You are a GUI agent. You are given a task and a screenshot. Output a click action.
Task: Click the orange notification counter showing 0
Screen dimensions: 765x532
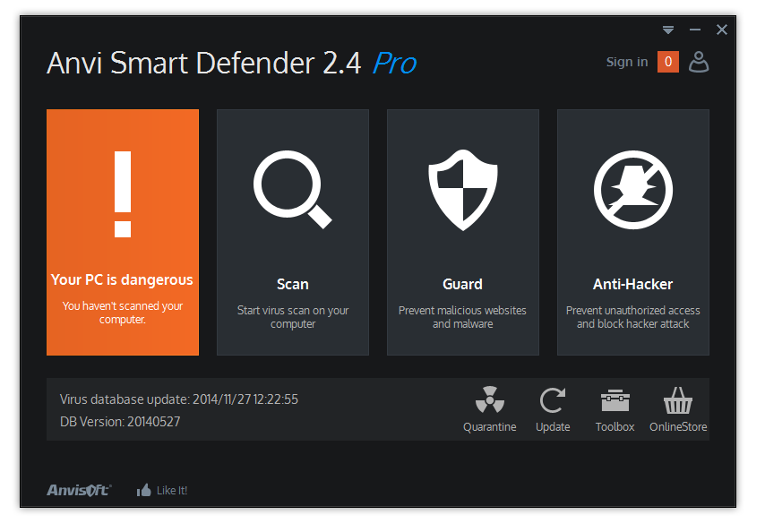(668, 62)
